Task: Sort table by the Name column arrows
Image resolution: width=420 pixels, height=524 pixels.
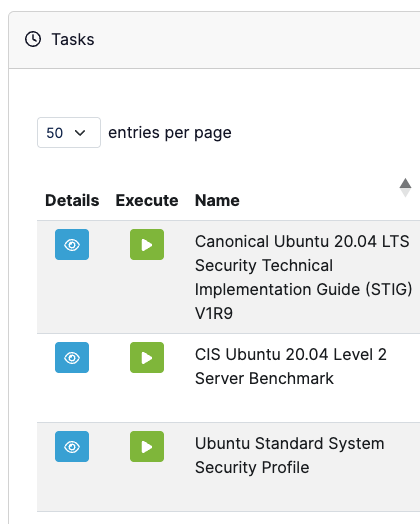Action: point(405,187)
